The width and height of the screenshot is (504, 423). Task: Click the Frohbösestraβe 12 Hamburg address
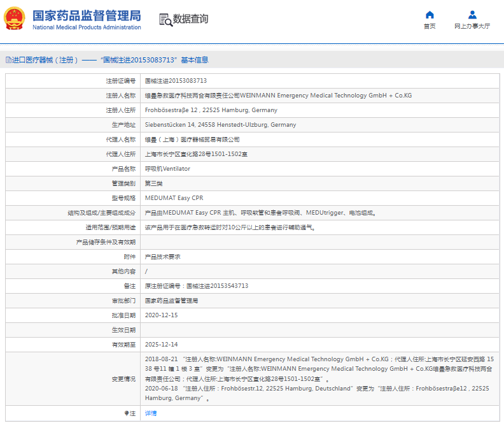click(x=211, y=110)
